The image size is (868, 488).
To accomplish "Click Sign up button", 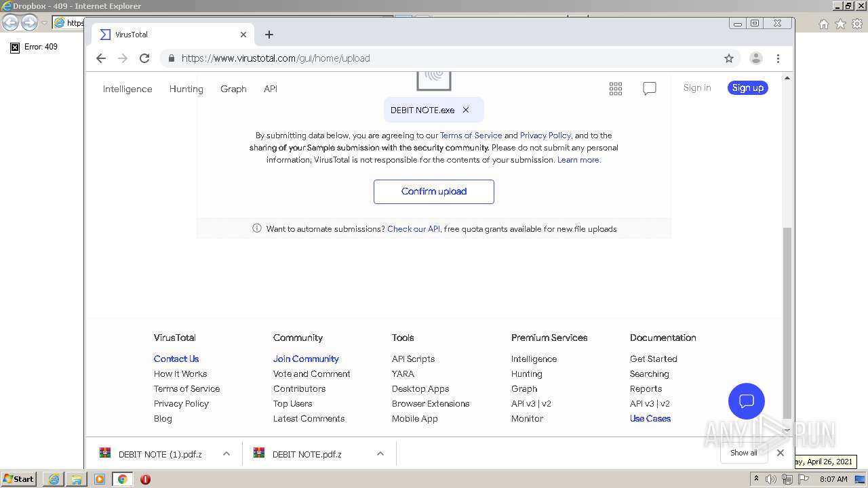I will 748,87.
